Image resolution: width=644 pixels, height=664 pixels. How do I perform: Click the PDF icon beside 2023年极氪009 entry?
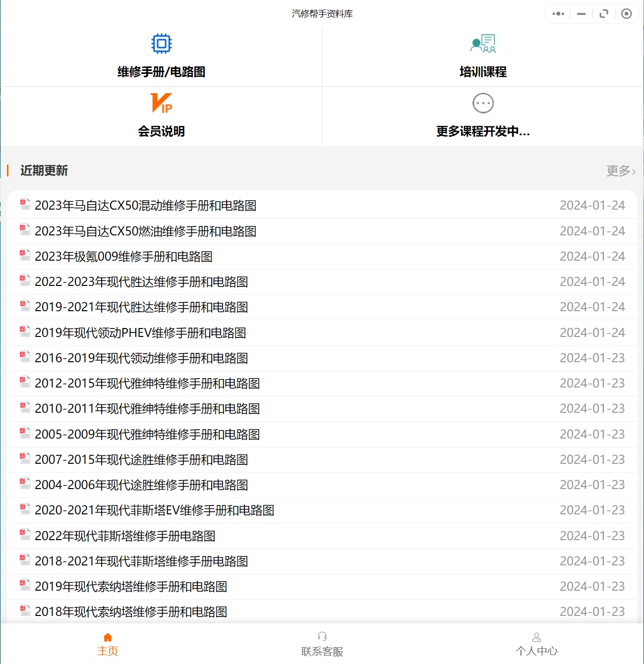click(x=24, y=255)
